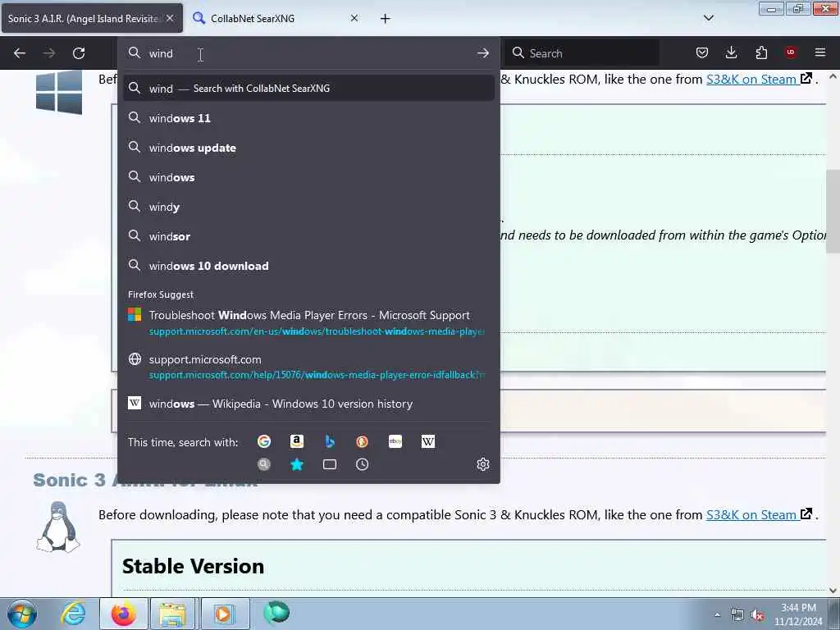Open Windows Explorer folder in taskbar

pos(172,614)
